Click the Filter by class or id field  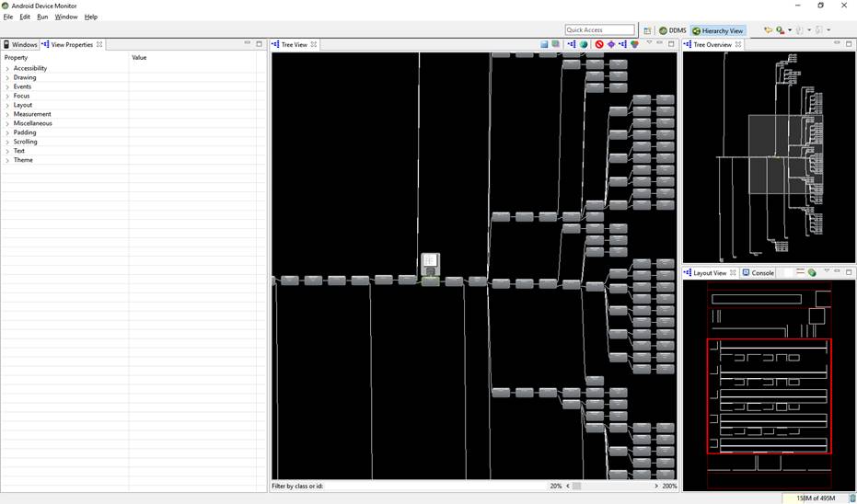[436, 486]
